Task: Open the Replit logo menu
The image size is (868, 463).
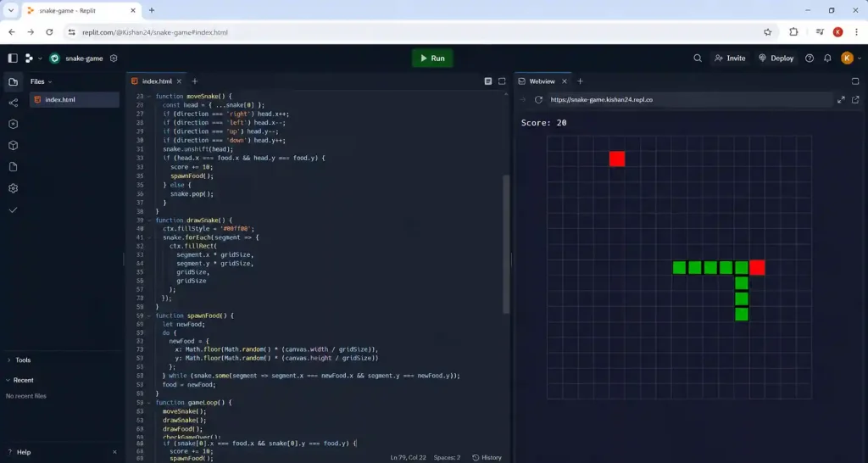Action: point(29,59)
